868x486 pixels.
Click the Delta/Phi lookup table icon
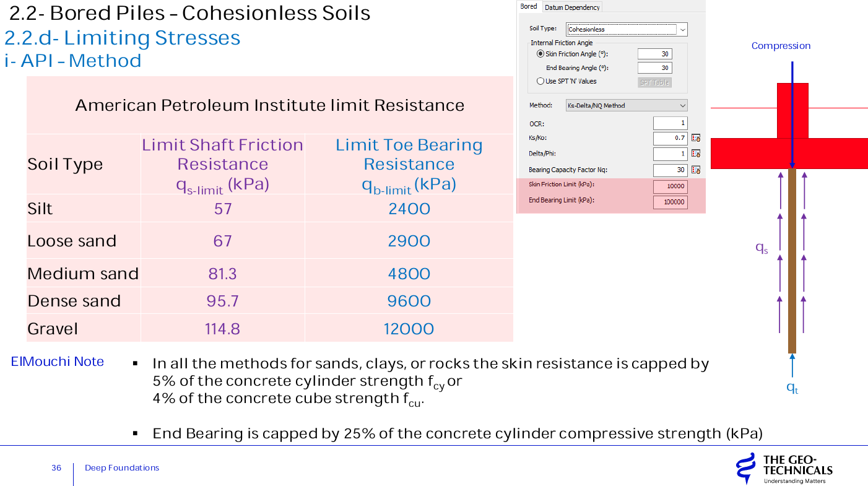click(x=696, y=154)
